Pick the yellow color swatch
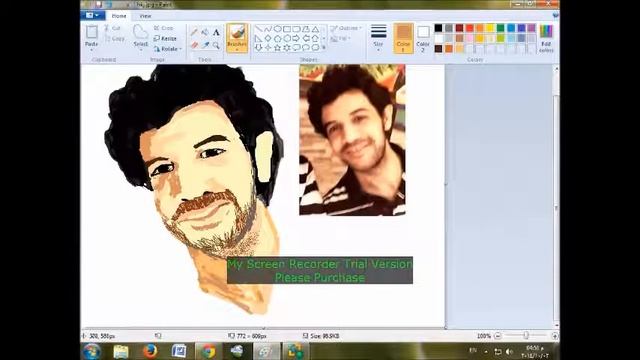The image size is (640, 360). coord(490,28)
